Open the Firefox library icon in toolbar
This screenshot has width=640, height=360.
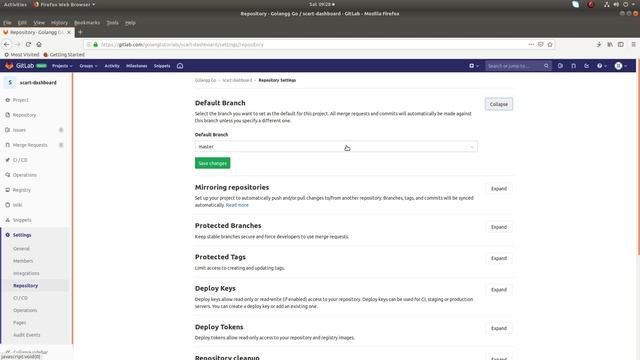click(x=610, y=44)
